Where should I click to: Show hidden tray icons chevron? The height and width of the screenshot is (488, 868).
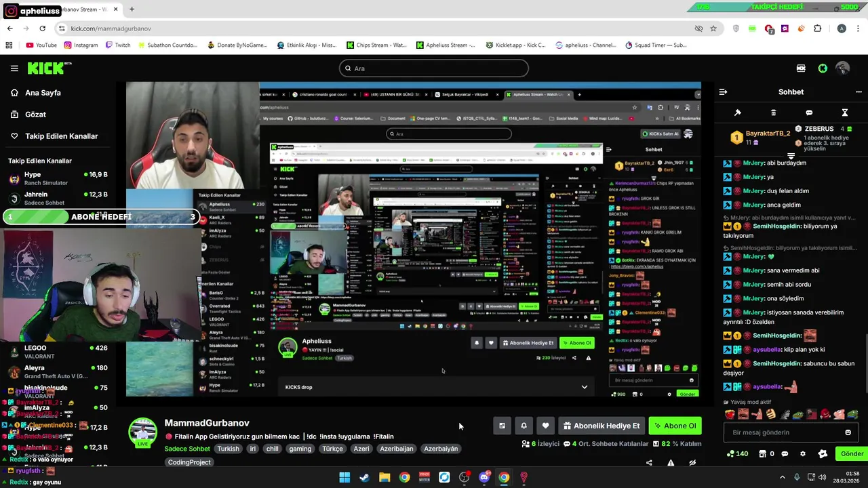pyautogui.click(x=782, y=477)
